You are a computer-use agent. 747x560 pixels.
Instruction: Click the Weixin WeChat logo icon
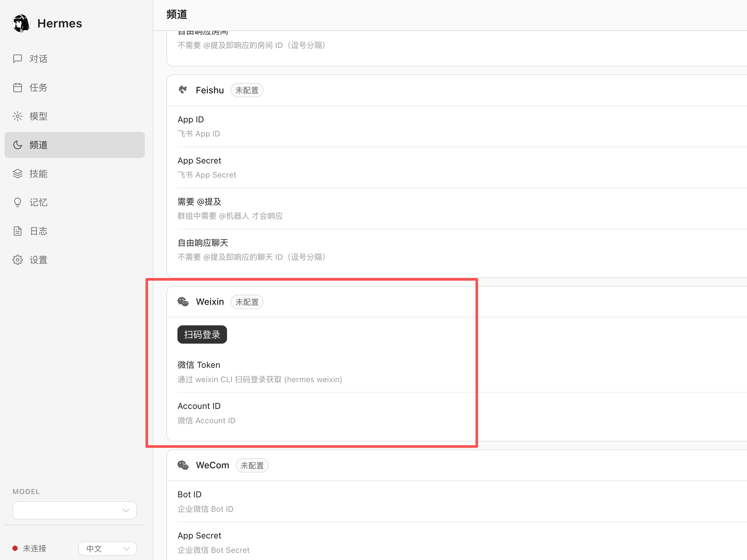coord(183,302)
